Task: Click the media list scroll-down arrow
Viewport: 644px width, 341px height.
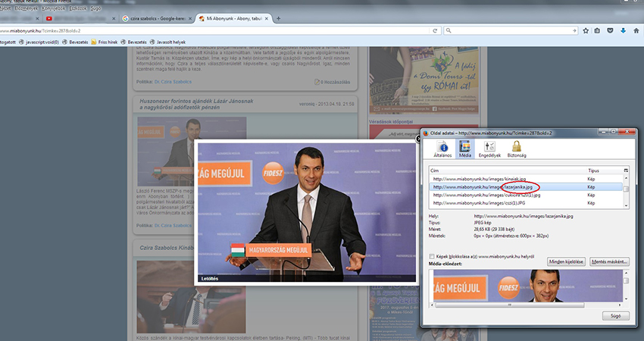Action: (626, 205)
